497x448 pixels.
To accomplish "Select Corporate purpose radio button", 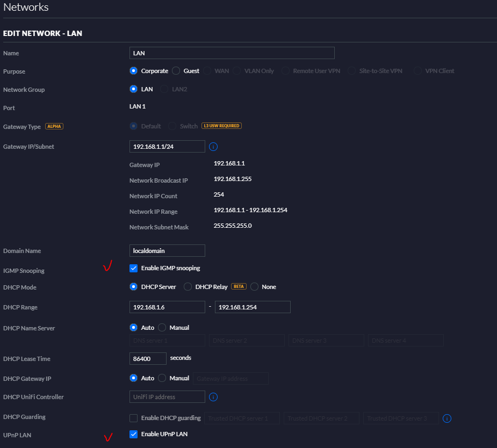I will click(133, 71).
